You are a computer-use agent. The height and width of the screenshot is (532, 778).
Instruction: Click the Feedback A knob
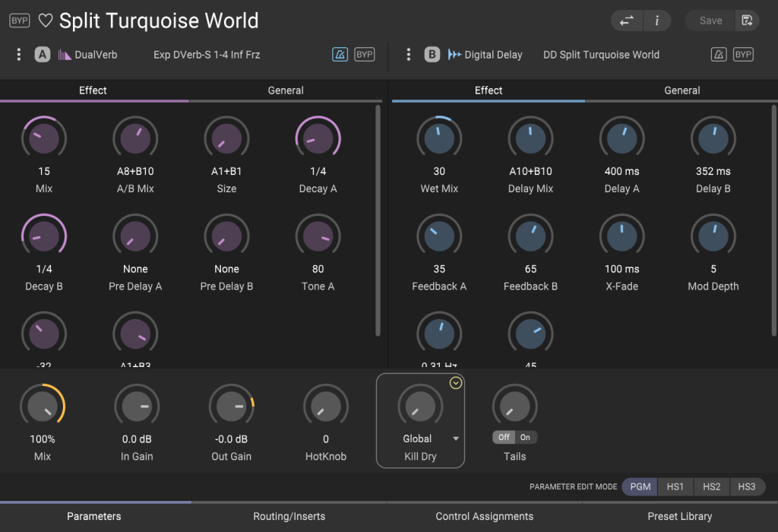[x=439, y=236]
